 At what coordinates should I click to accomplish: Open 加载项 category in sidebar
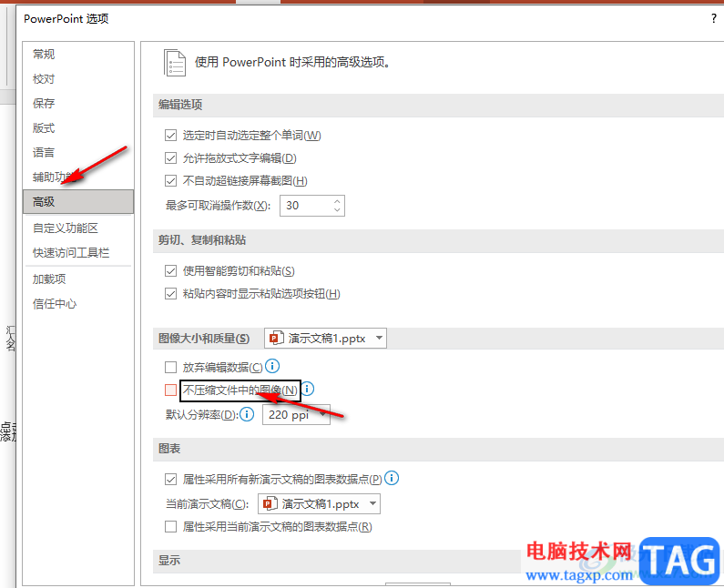click(78, 279)
